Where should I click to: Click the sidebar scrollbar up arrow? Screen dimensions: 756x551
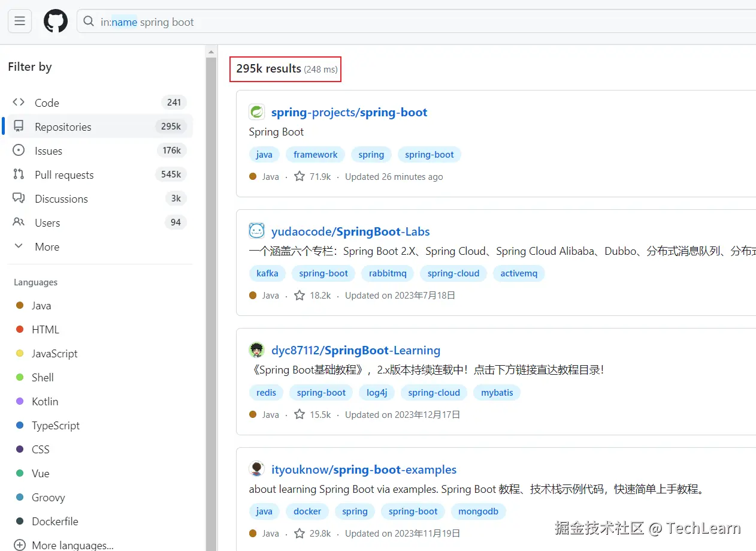(211, 53)
